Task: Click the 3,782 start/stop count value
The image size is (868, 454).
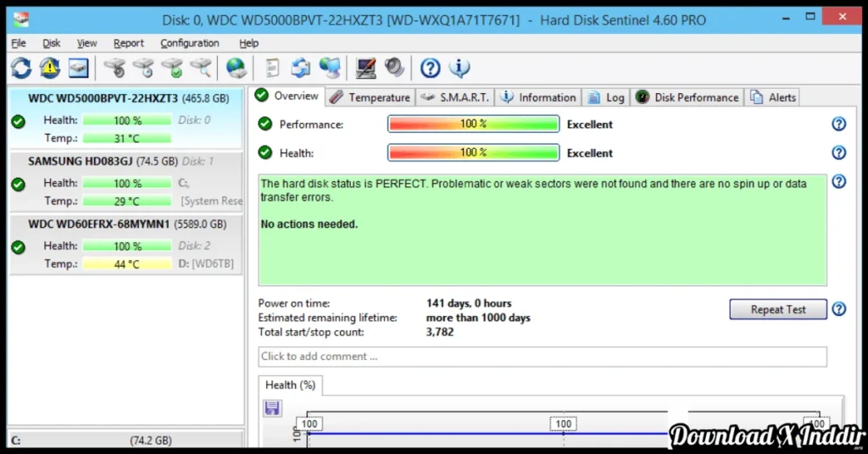Action: tap(440, 332)
